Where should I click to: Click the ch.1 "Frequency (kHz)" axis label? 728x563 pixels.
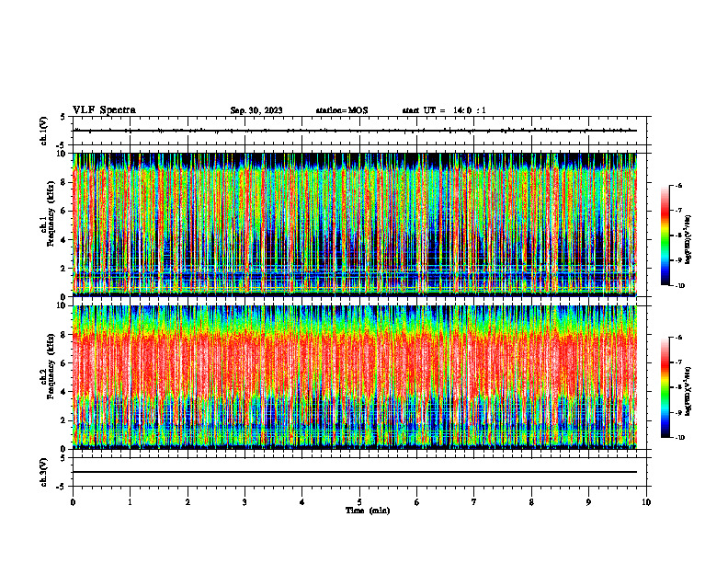coord(51,214)
